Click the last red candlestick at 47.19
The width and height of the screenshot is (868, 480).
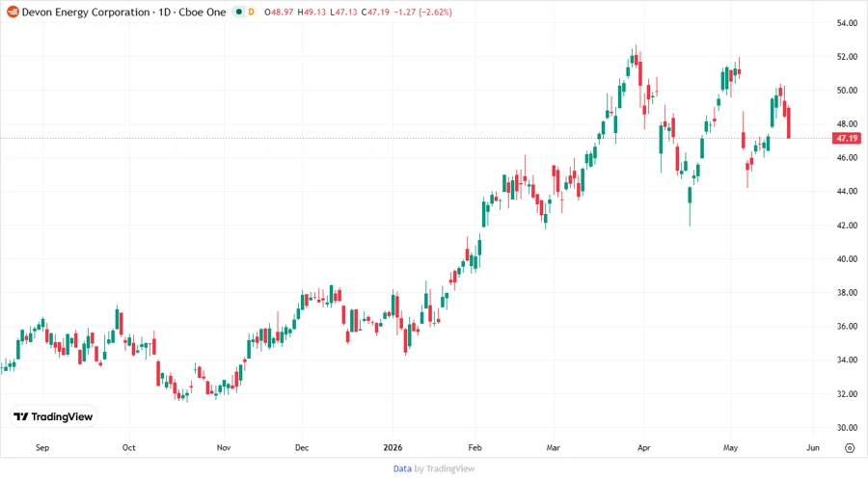(x=788, y=122)
